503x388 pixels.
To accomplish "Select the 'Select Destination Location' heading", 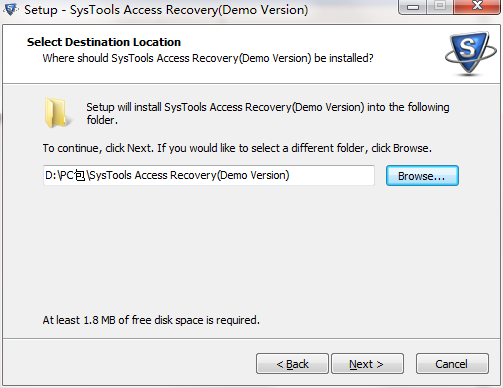I will [104, 42].
